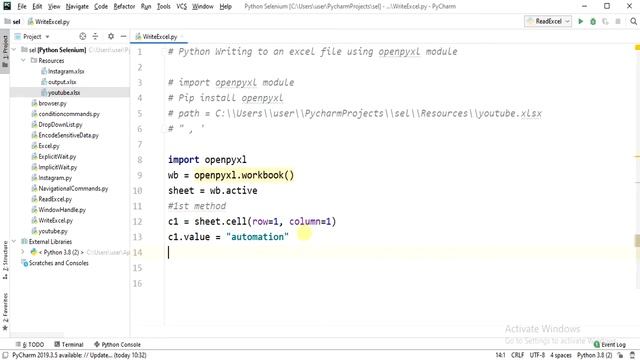Open the Event Log
Viewport: 640px width, 360px height.
[609, 344]
